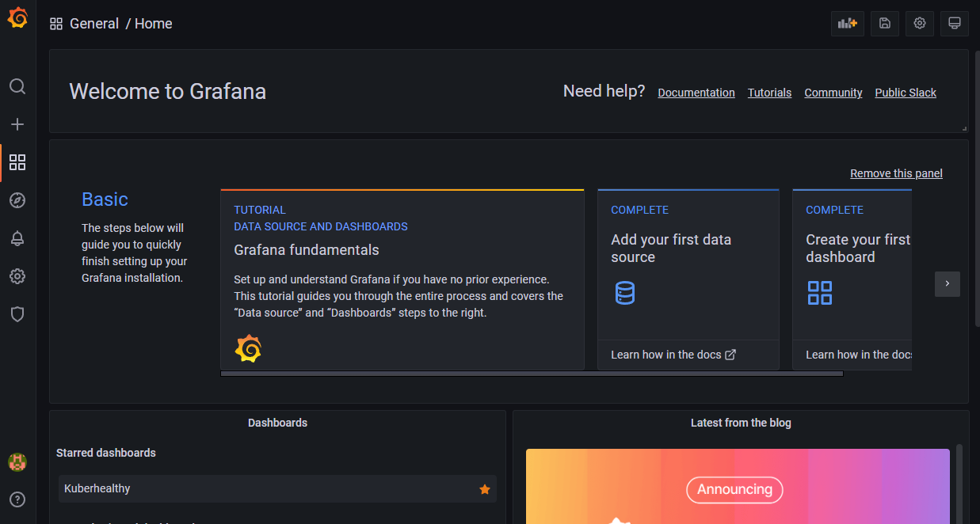The width and height of the screenshot is (980, 524).
Task: Open the Explore compass icon
Action: (x=17, y=200)
